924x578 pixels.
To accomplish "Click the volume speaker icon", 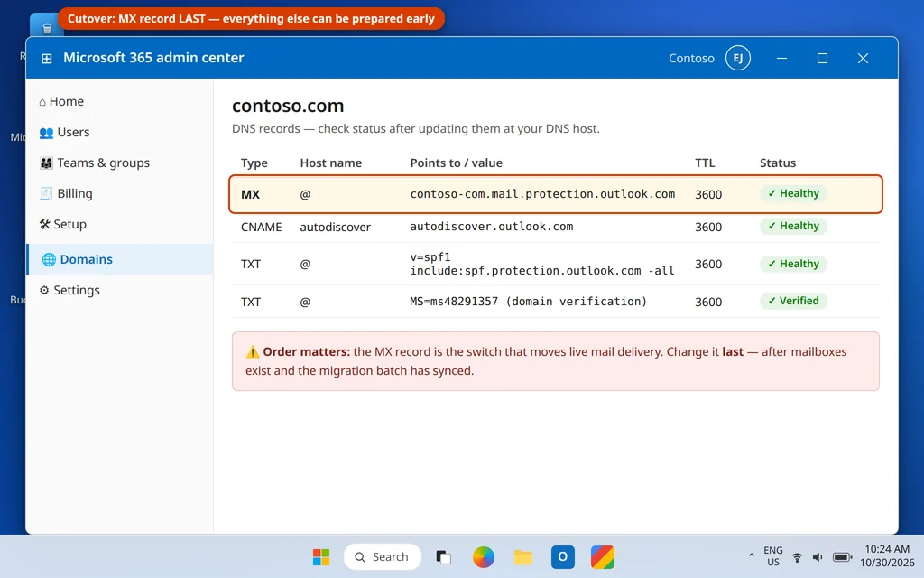I will [818, 557].
